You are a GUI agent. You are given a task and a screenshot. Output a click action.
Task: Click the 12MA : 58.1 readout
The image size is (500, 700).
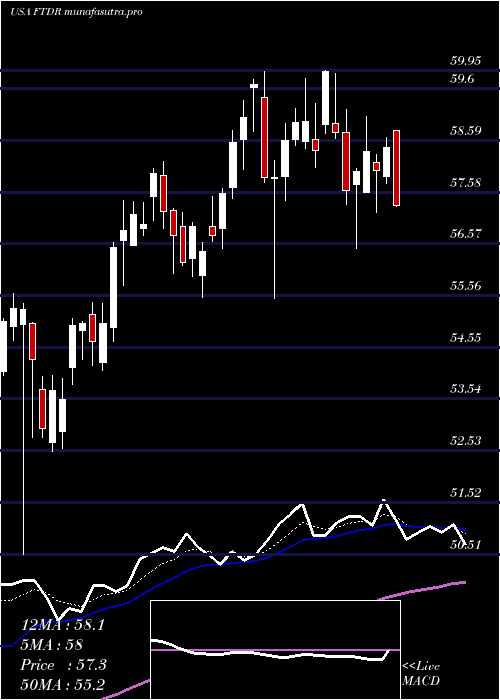pyautogui.click(x=62, y=625)
